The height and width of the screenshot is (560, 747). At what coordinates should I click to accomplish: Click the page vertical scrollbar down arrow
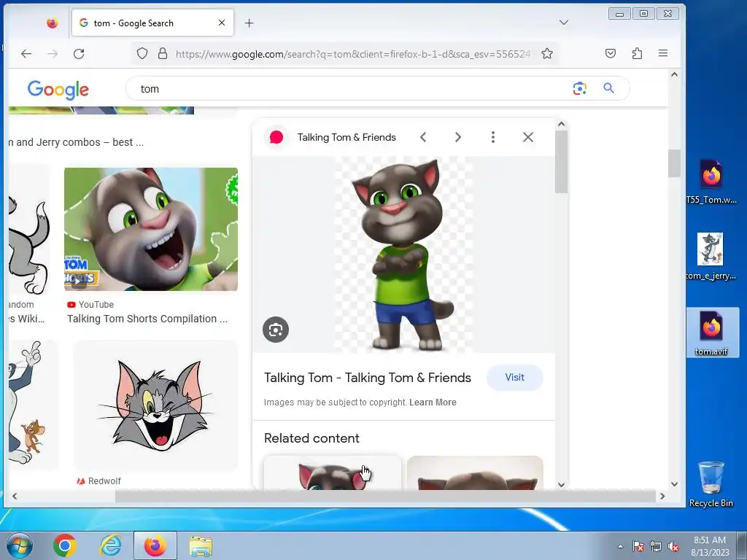coord(674,484)
